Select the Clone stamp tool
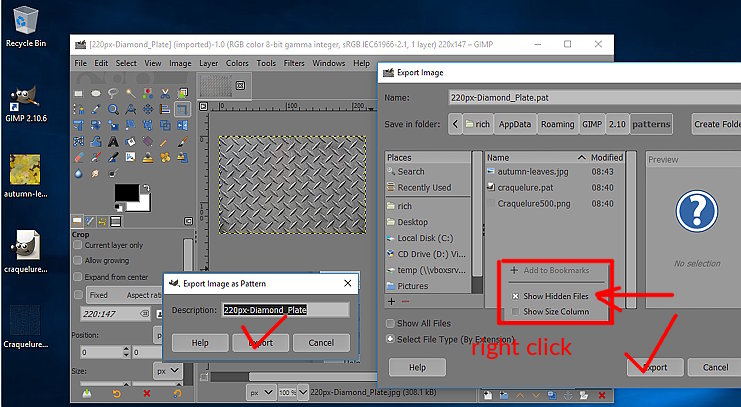The height and width of the screenshot is (407, 741). coord(148,157)
